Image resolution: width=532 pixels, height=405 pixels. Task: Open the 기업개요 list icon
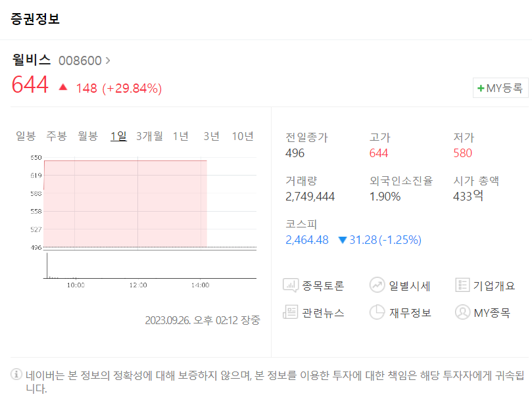coord(462,285)
